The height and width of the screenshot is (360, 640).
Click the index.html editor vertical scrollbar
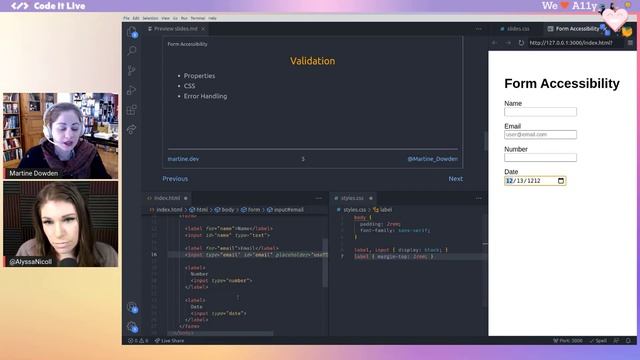pos(325,263)
